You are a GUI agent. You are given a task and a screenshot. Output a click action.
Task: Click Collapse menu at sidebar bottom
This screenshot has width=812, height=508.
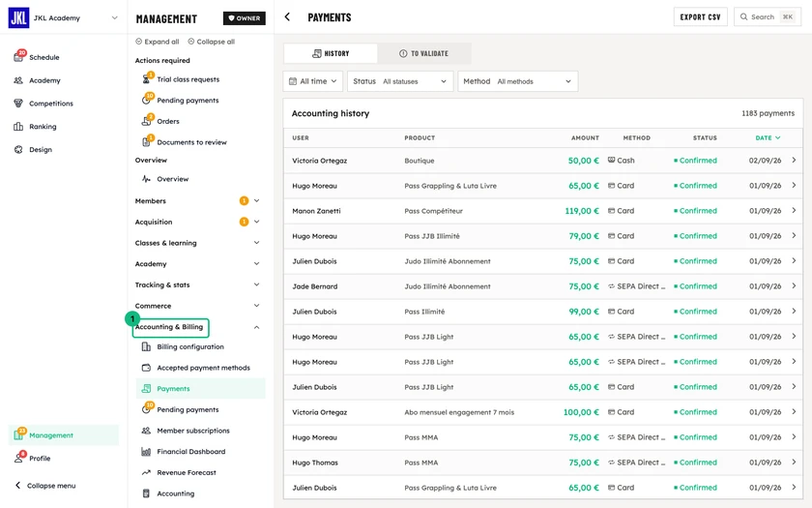tap(45, 486)
